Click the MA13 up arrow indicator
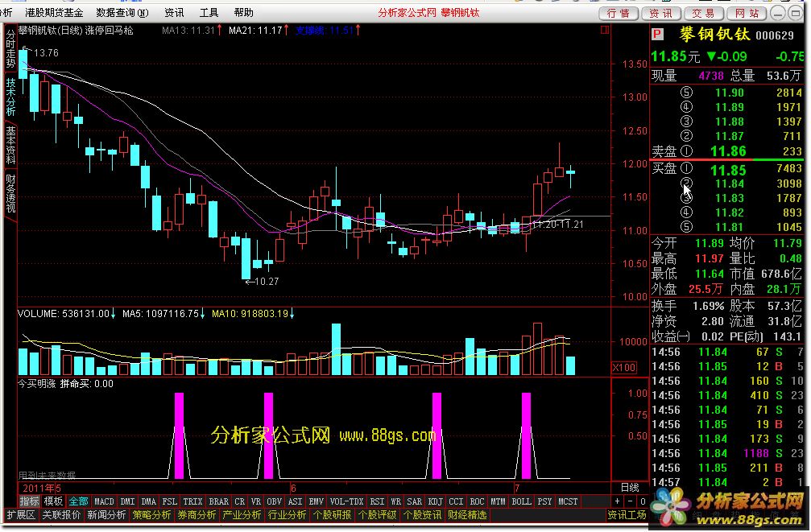This screenshot has width=811, height=532. [220, 30]
